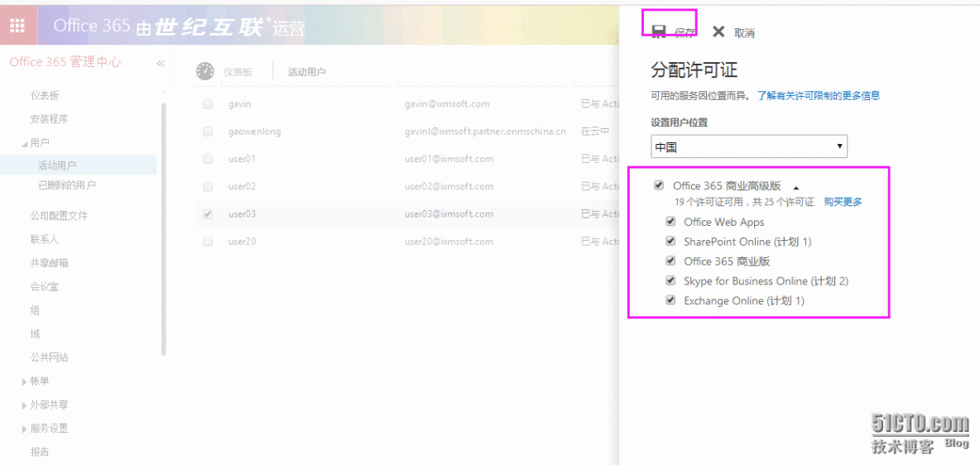Open 会议室 in the sidebar

[45, 287]
